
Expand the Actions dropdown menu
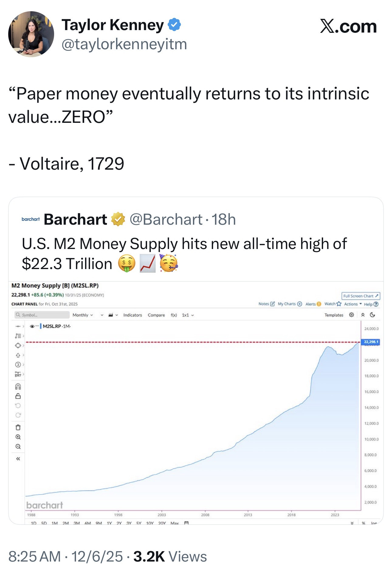(x=353, y=304)
